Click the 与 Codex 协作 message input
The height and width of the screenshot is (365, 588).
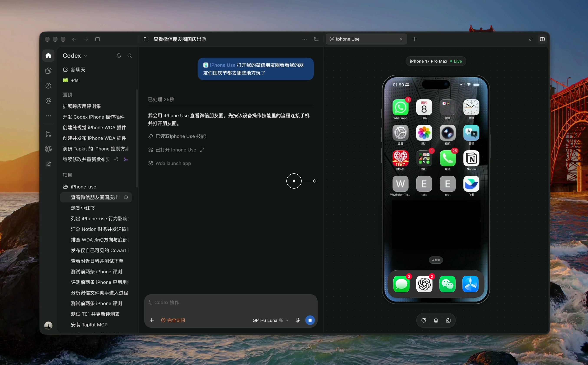coord(231,302)
